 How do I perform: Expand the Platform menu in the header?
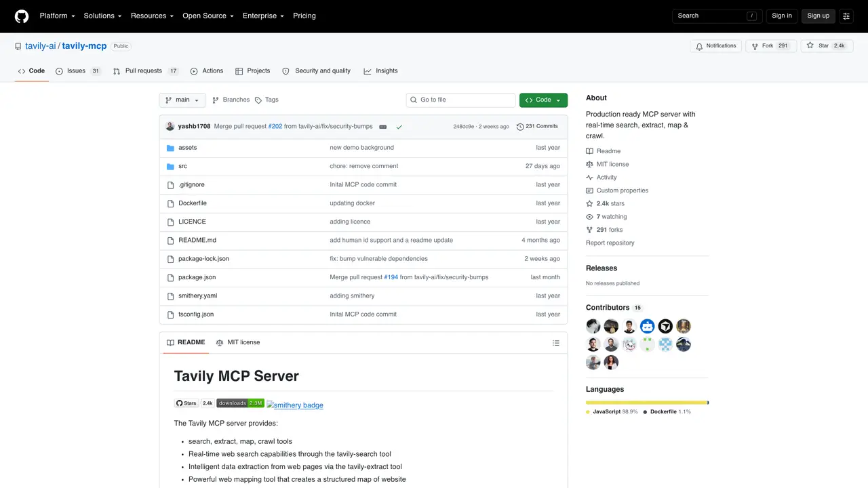57,16
